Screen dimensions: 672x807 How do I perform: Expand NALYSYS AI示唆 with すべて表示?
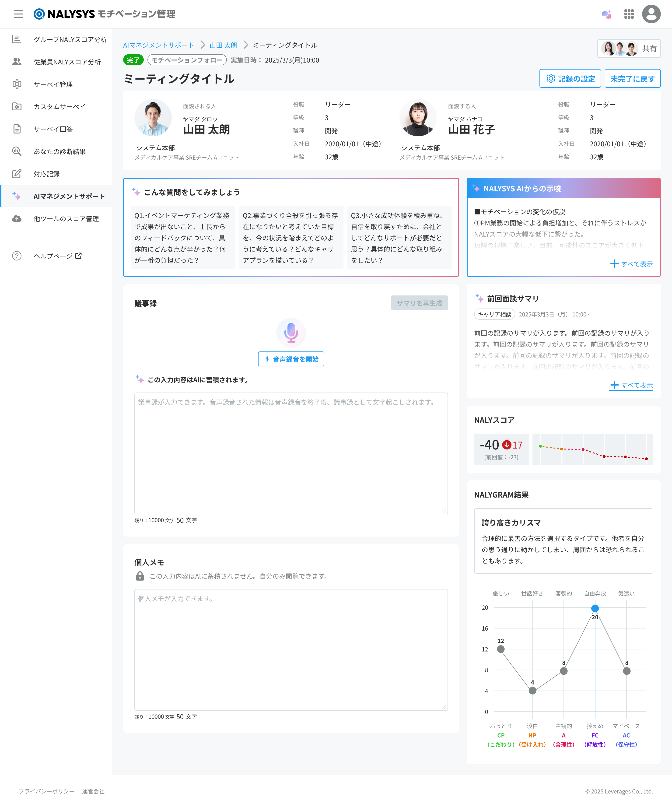point(631,264)
